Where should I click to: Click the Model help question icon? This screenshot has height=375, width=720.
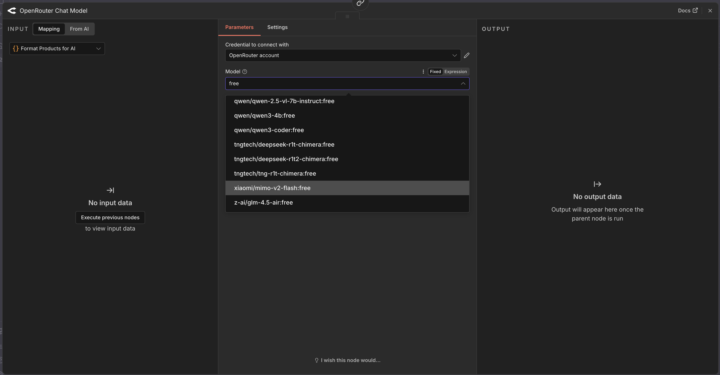pos(245,72)
